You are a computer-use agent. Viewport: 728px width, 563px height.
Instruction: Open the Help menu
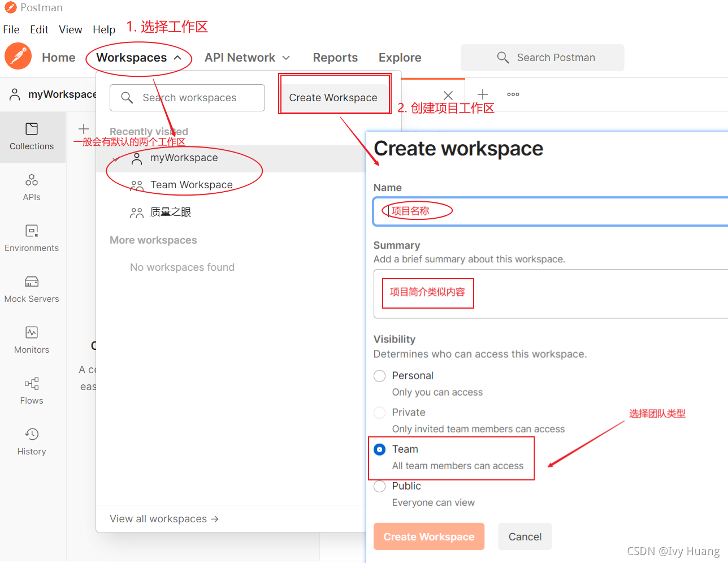click(104, 29)
